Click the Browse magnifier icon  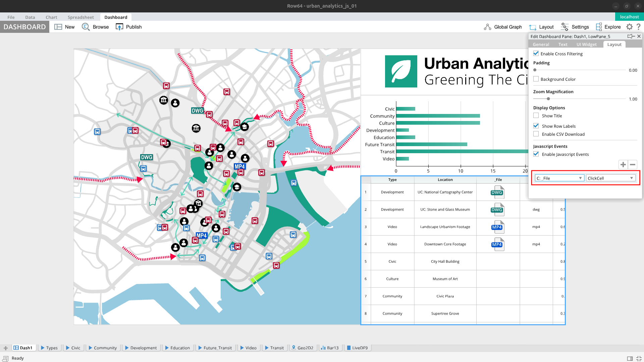pos(86,27)
